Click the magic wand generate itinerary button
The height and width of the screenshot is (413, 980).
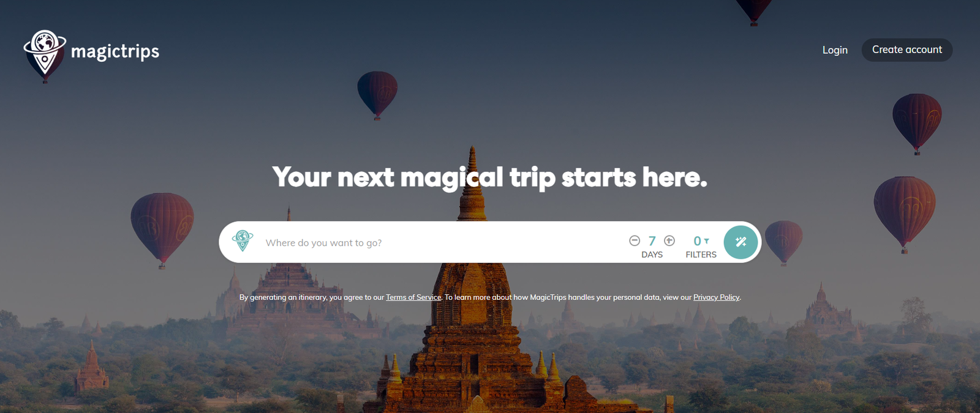(x=741, y=242)
